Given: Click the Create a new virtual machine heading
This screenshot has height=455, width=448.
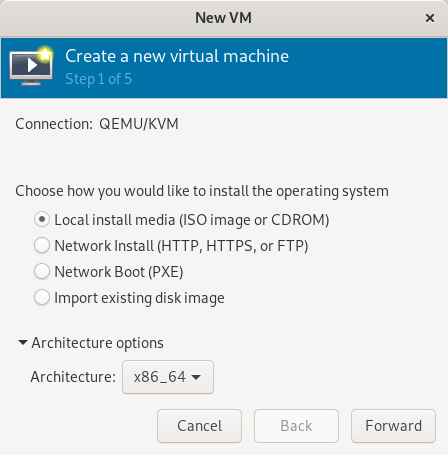Looking at the screenshot, I should (177, 56).
